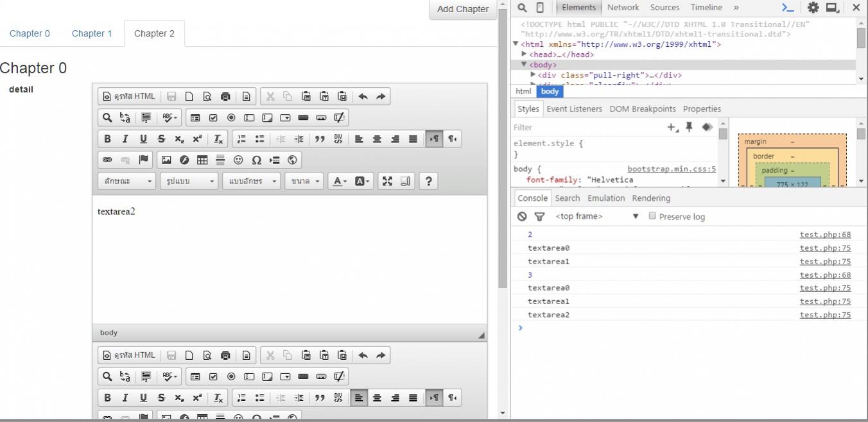Create Div Container in top editor
This screenshot has width=868, height=422.
pos(338,139)
